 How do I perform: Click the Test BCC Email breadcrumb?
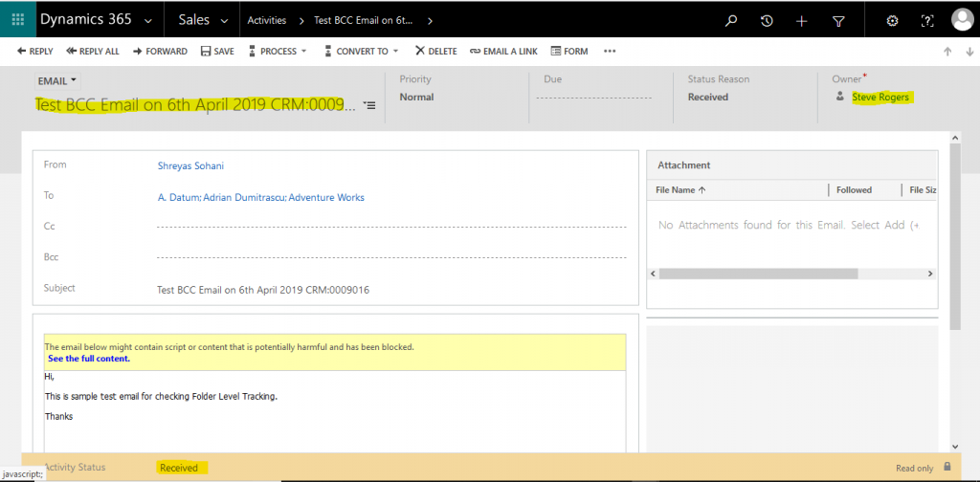364,21
